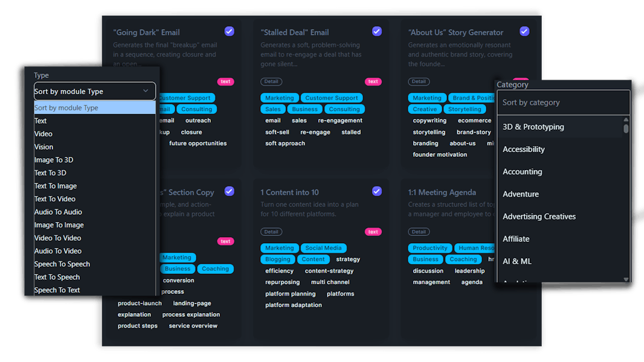
Task: Toggle checkmark on "Going Dark" Email card
Action: [229, 31]
